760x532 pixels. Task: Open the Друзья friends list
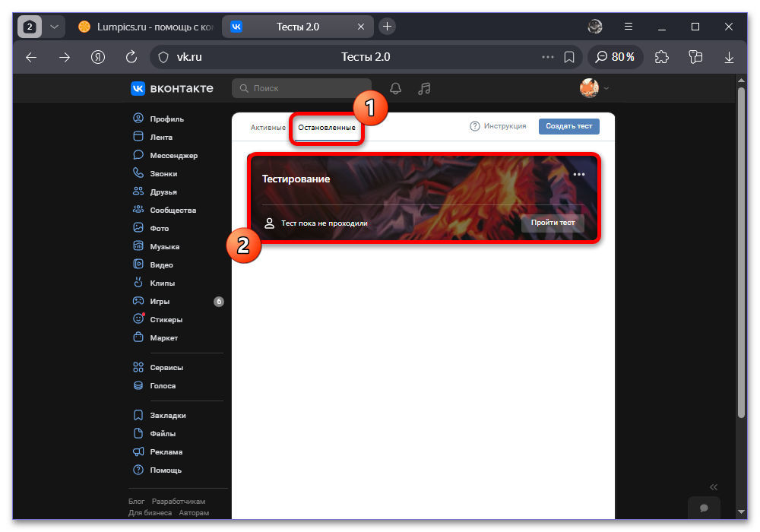point(155,192)
